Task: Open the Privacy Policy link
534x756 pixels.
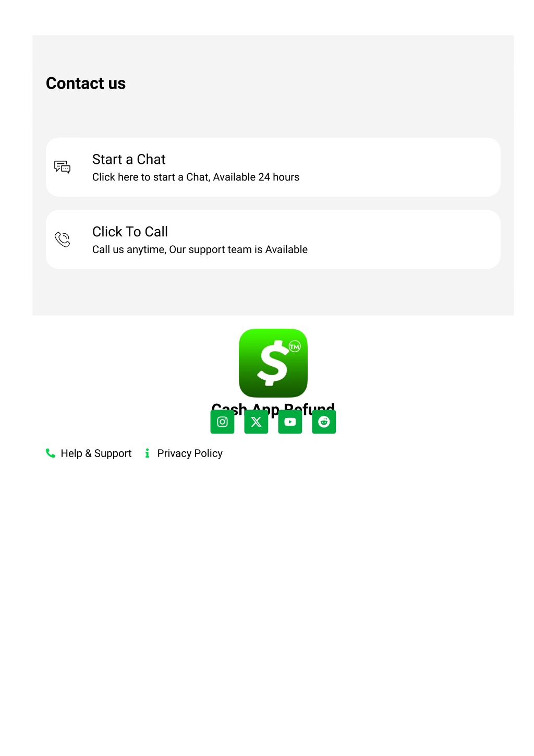Action: pos(190,453)
